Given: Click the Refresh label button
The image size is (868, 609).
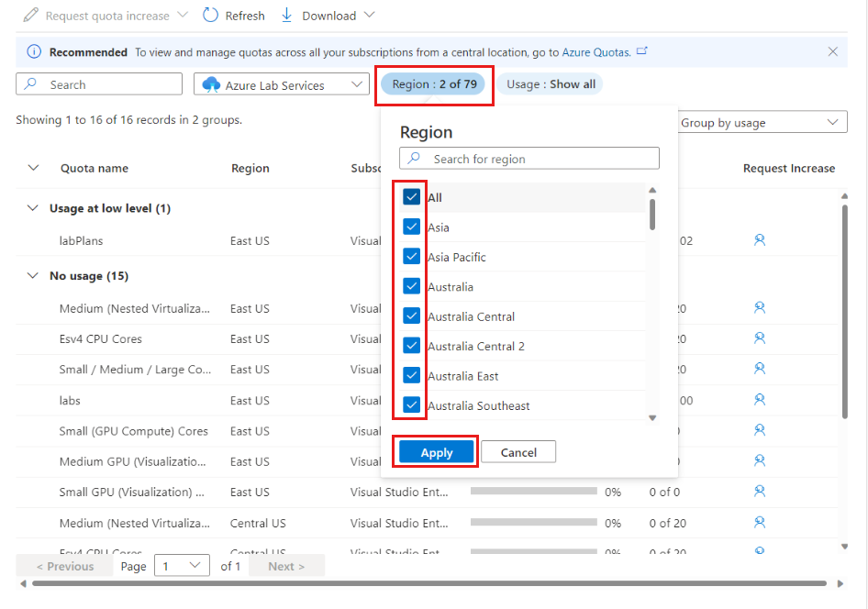Looking at the screenshot, I should (x=245, y=16).
